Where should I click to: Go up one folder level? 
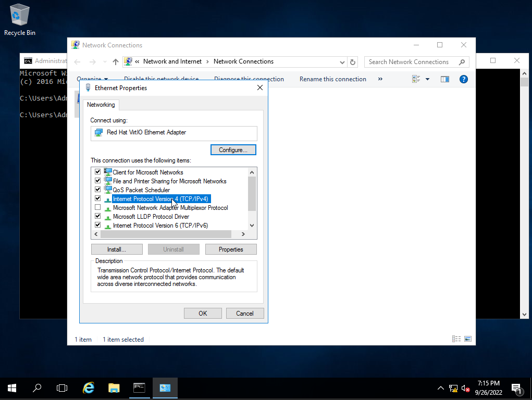click(x=116, y=62)
